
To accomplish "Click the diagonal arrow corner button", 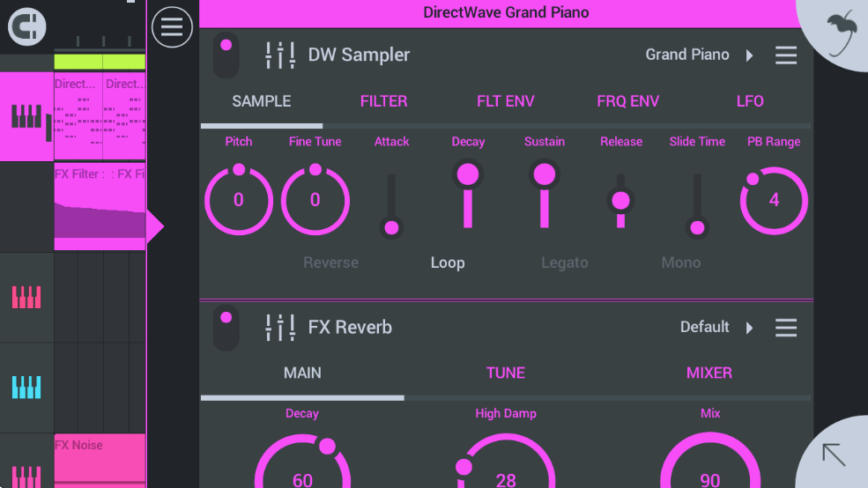I will coord(834,455).
